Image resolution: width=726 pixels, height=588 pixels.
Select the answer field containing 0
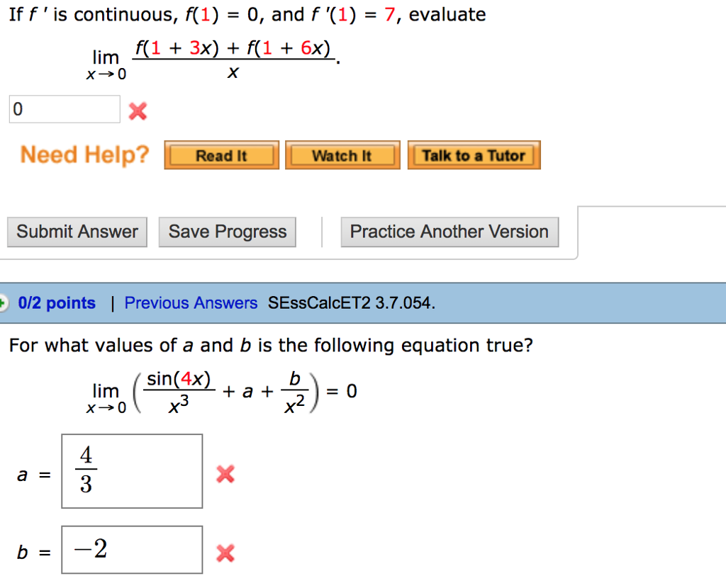[x=64, y=108]
